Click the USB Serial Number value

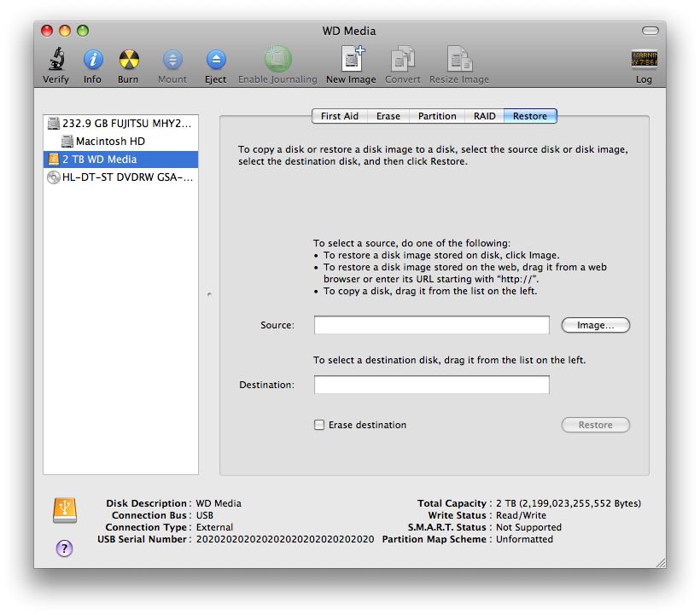coord(285,539)
